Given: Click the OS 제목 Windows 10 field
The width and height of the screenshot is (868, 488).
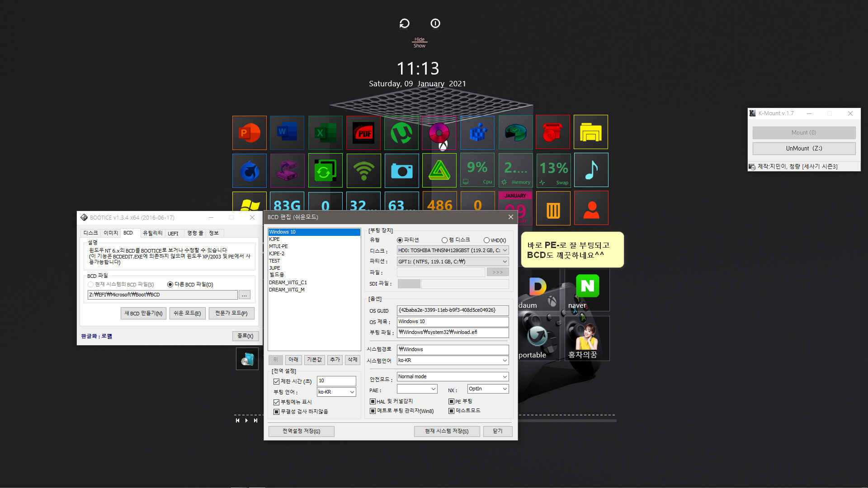Looking at the screenshot, I should (x=453, y=322).
